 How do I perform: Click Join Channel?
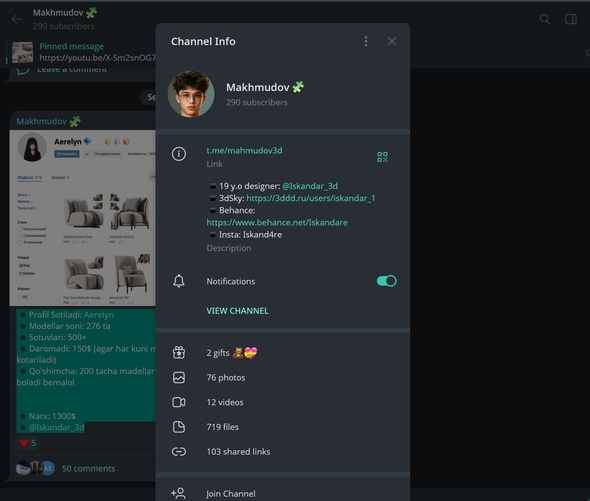[x=283, y=493]
